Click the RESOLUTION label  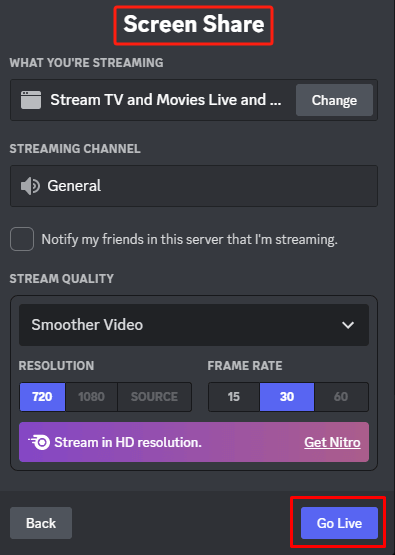coord(56,366)
